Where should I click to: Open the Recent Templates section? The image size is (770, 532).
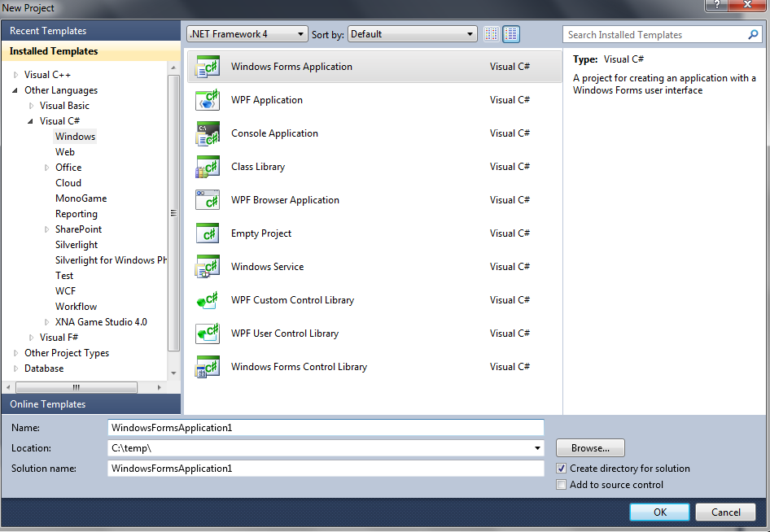pos(47,31)
